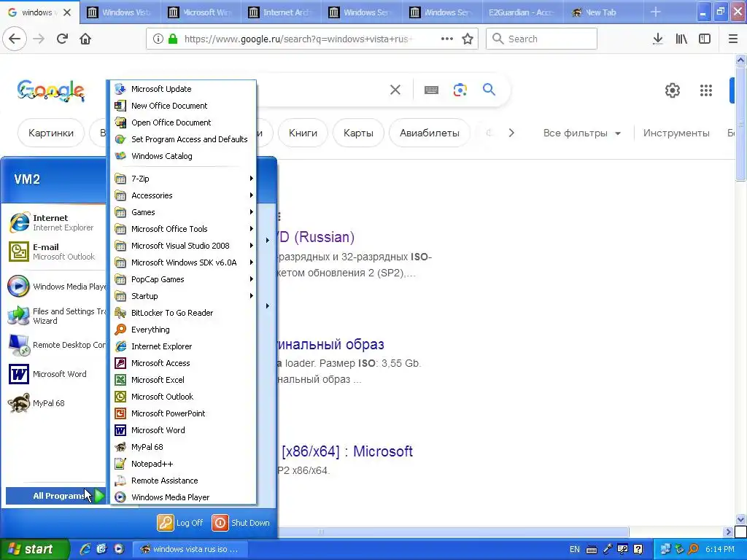Open the Все фильтры dropdown

581,133
